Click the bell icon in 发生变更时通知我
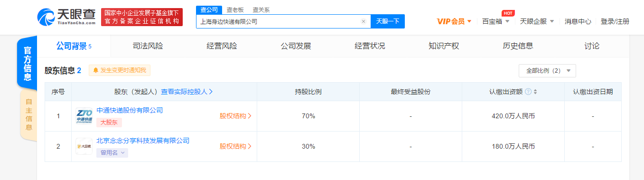 coord(95,70)
